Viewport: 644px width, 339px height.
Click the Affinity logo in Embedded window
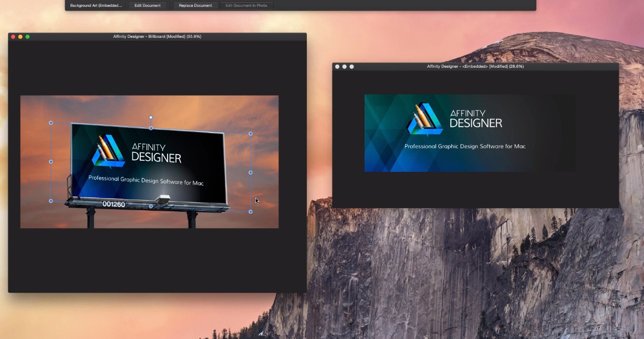(425, 119)
